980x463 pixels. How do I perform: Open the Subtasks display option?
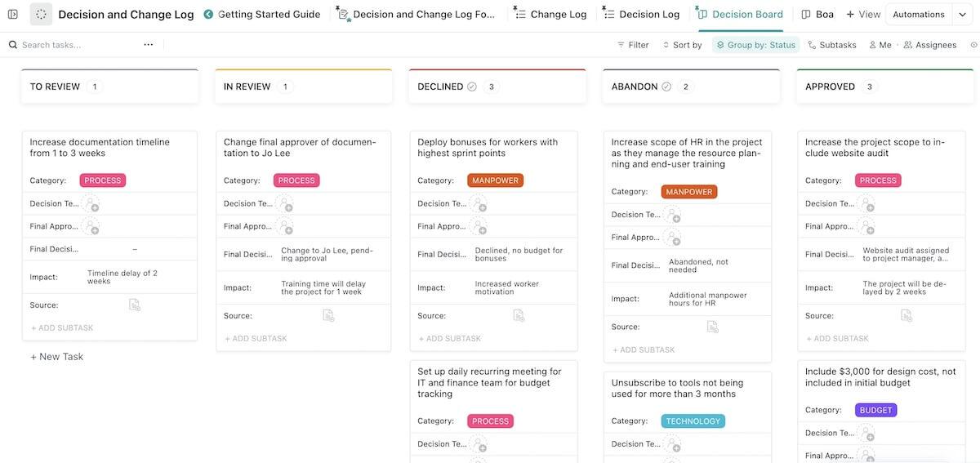coord(831,45)
